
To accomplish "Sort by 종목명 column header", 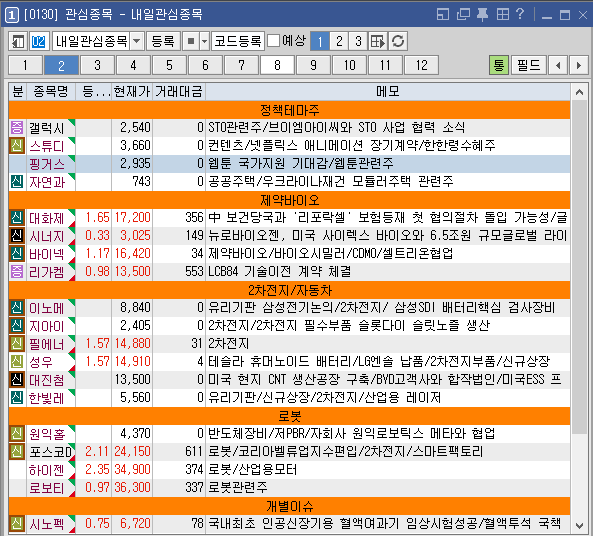I will click(x=51, y=92).
